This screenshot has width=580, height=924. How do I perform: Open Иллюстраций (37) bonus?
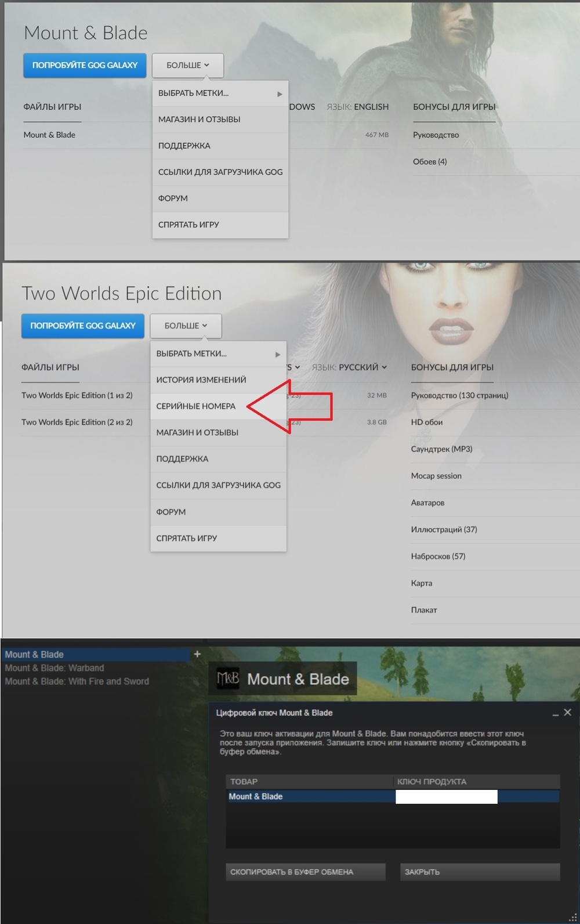[444, 529]
